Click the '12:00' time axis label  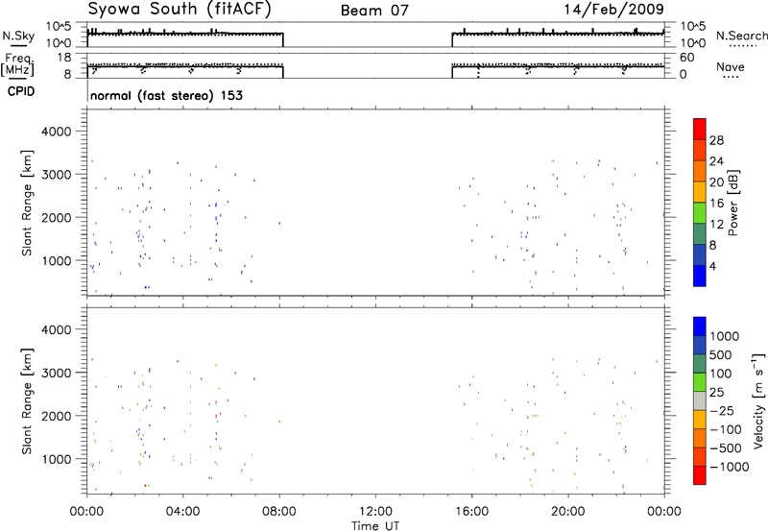click(375, 512)
